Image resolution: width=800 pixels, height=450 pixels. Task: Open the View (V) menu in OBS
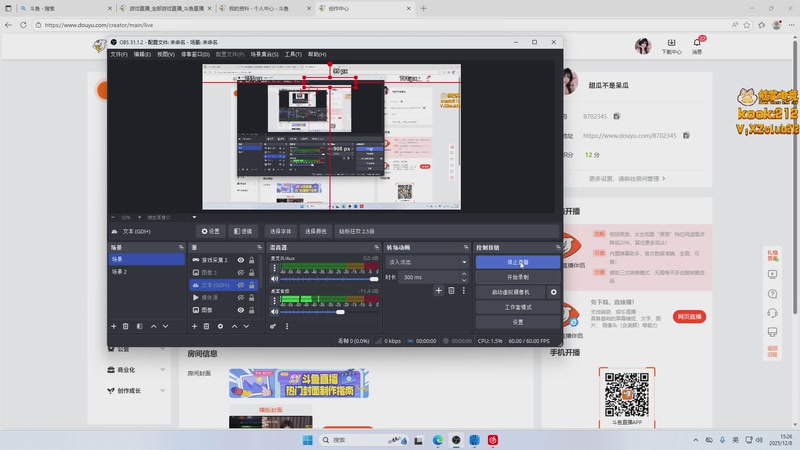click(x=166, y=54)
